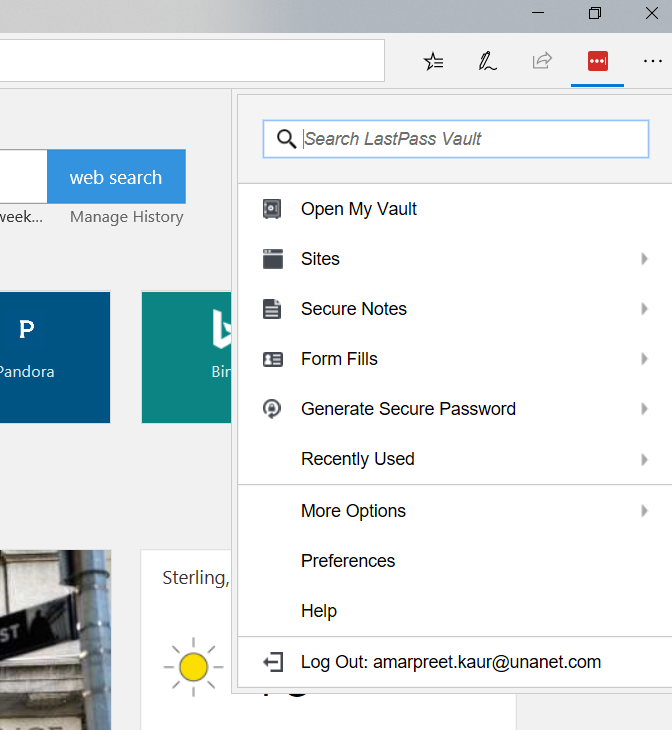Viewport: 672px width, 730px height.
Task: Click the magnifier icon in LastPass search
Action: tap(286, 139)
